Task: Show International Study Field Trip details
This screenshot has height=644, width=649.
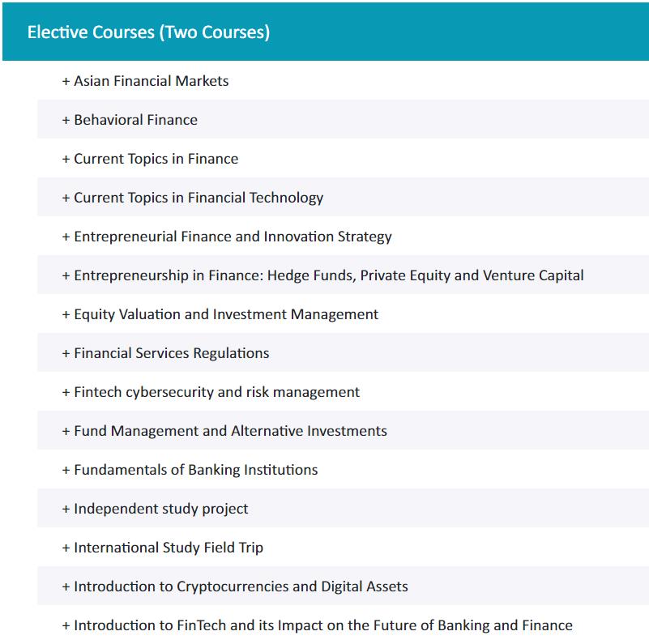Action: [168, 548]
